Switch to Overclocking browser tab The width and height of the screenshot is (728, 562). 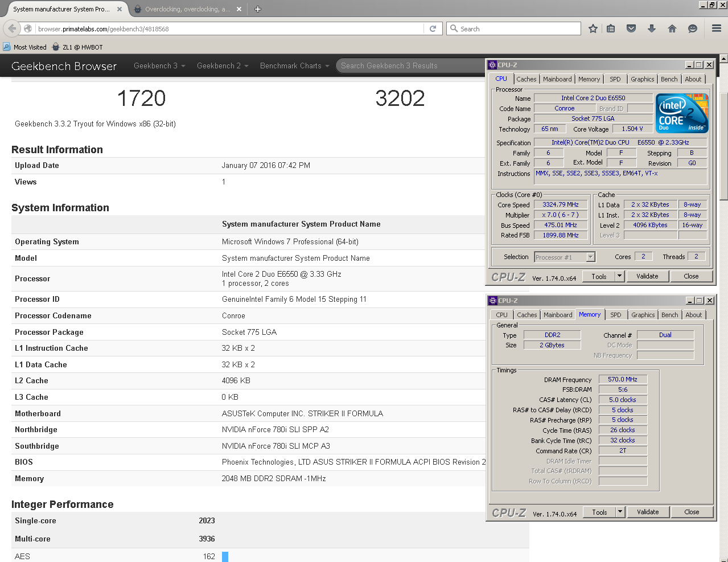coord(187,9)
